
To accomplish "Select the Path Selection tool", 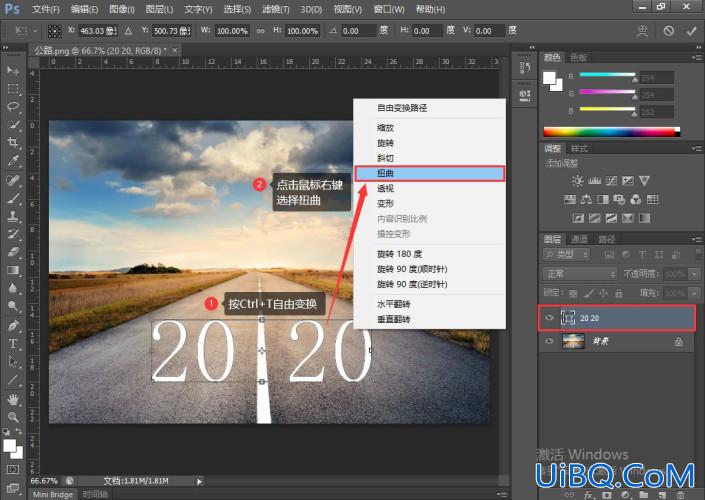I will pos(13,362).
